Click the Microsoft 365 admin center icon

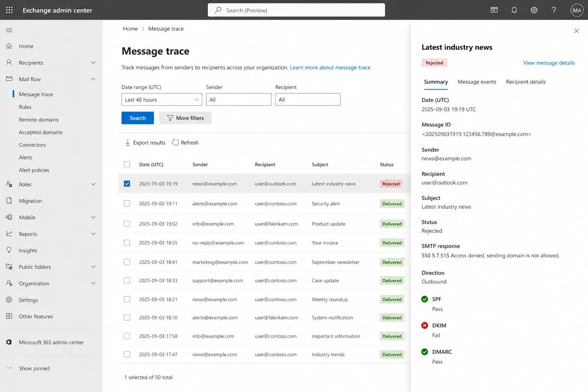[9, 342]
